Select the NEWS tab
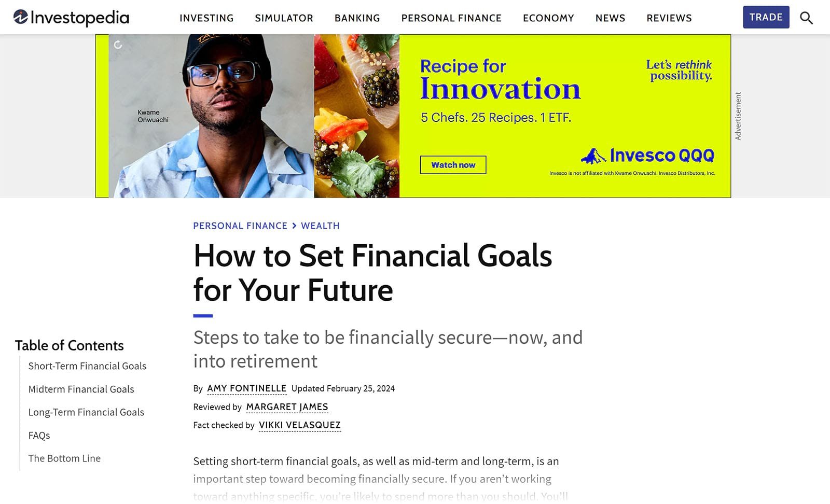Screen dimensions: 830x504 click(610, 18)
